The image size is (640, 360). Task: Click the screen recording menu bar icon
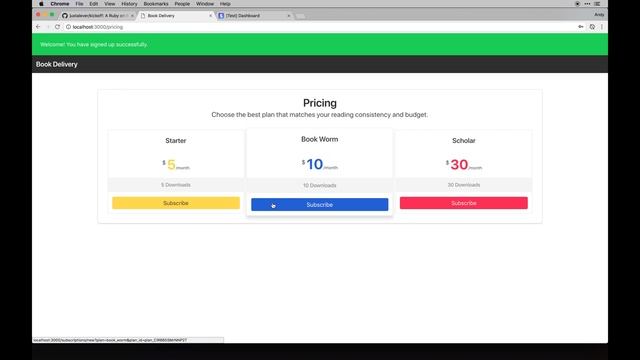[x=577, y=4]
